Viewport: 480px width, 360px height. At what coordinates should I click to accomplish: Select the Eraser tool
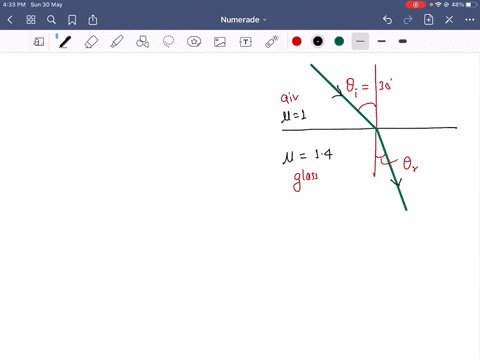(91, 42)
